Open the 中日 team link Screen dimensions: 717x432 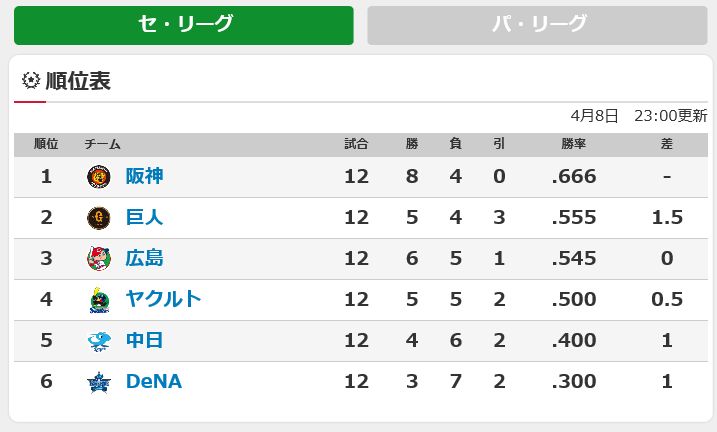tap(144, 341)
